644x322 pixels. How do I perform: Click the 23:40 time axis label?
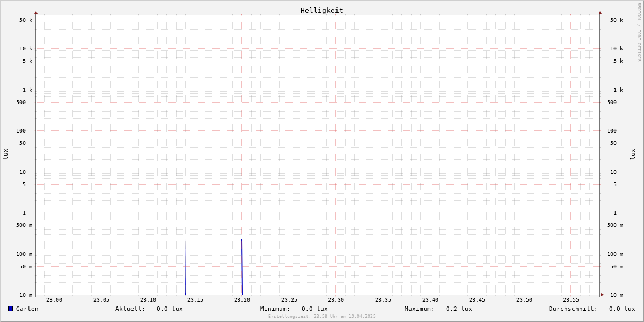pos(430,300)
